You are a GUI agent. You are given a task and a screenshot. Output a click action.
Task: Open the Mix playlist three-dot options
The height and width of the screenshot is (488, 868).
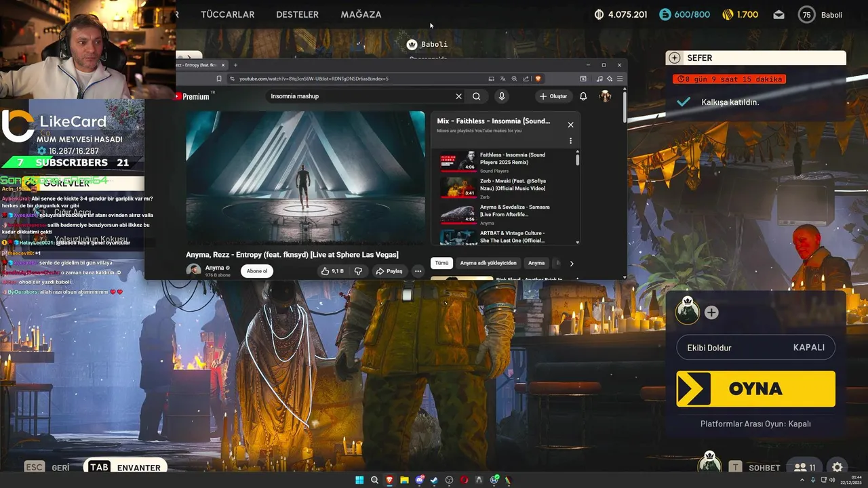click(x=570, y=141)
